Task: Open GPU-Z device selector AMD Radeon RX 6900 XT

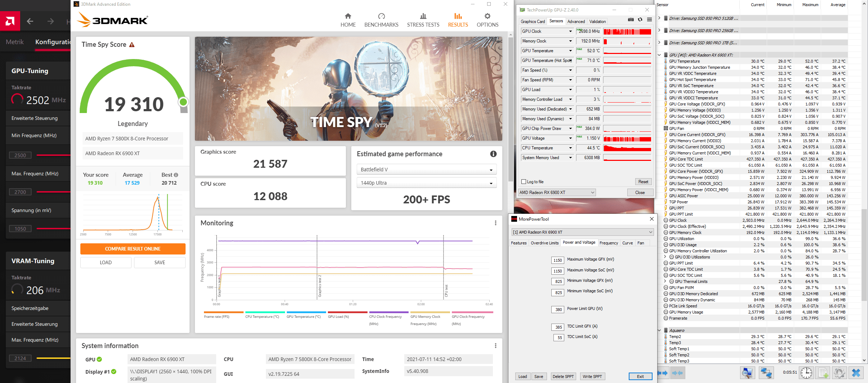Action: tap(557, 193)
